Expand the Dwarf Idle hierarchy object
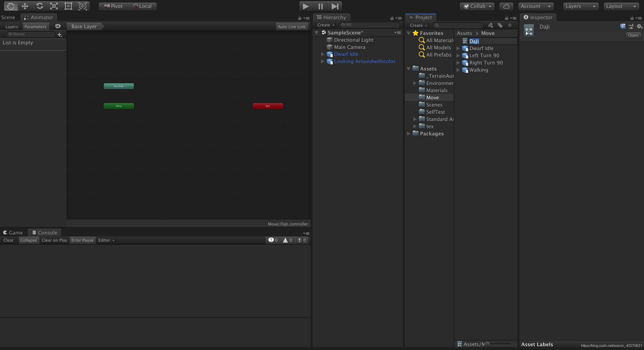 tap(322, 54)
